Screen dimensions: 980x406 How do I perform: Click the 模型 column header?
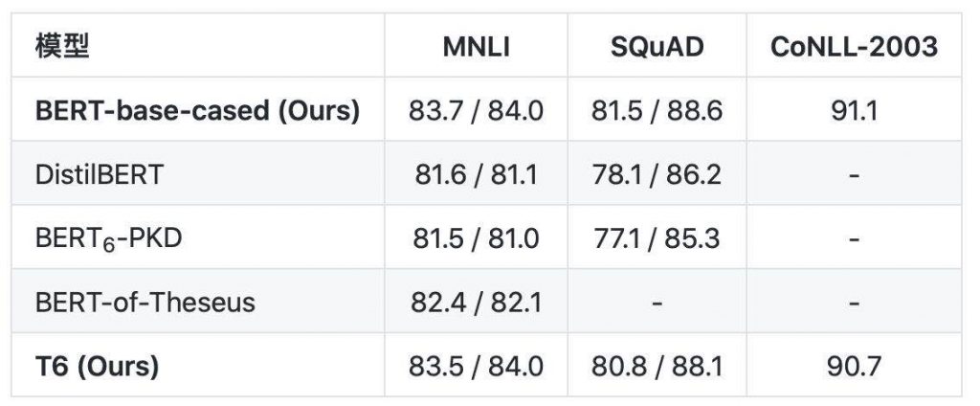click(x=62, y=47)
